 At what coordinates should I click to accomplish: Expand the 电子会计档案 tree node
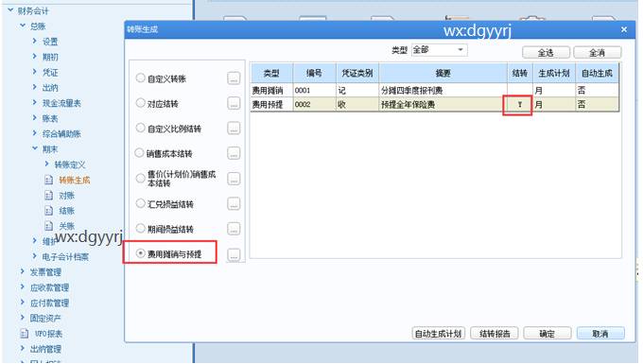coord(34,256)
